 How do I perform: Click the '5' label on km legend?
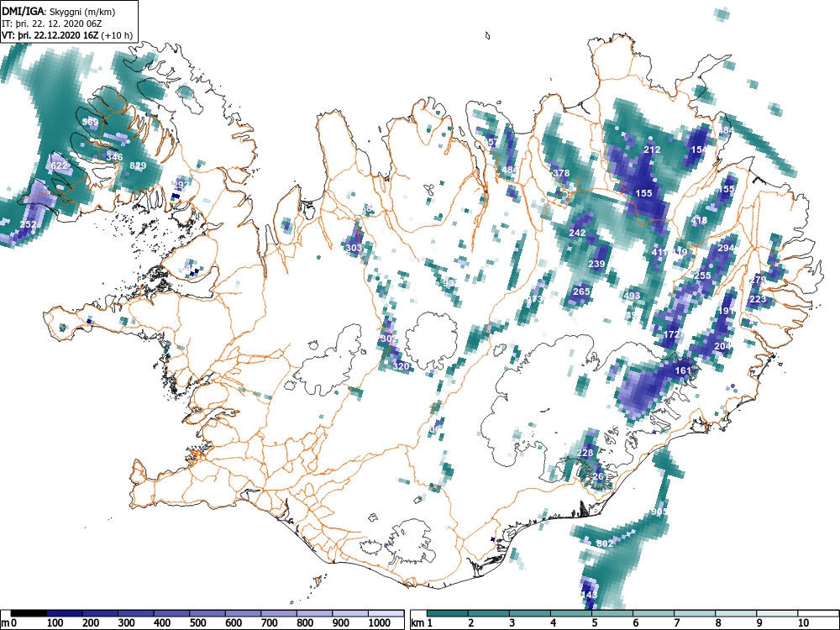pos(594,622)
